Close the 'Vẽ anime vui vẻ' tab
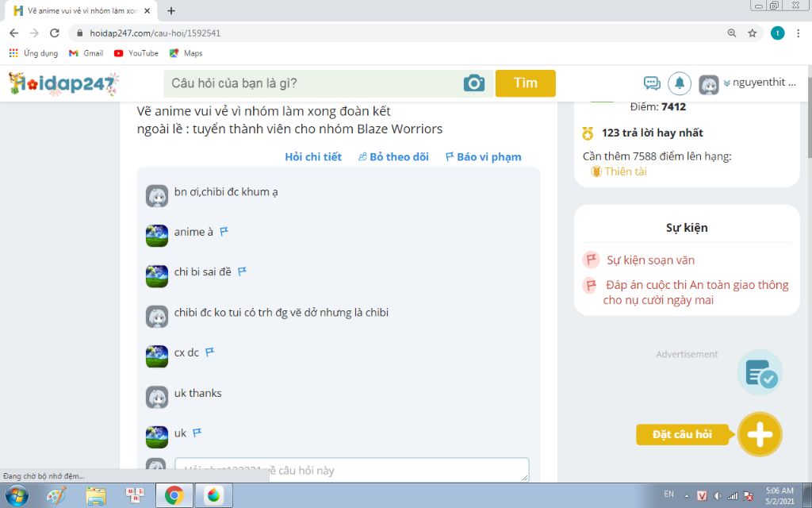The width and height of the screenshot is (812, 508). coord(147,11)
